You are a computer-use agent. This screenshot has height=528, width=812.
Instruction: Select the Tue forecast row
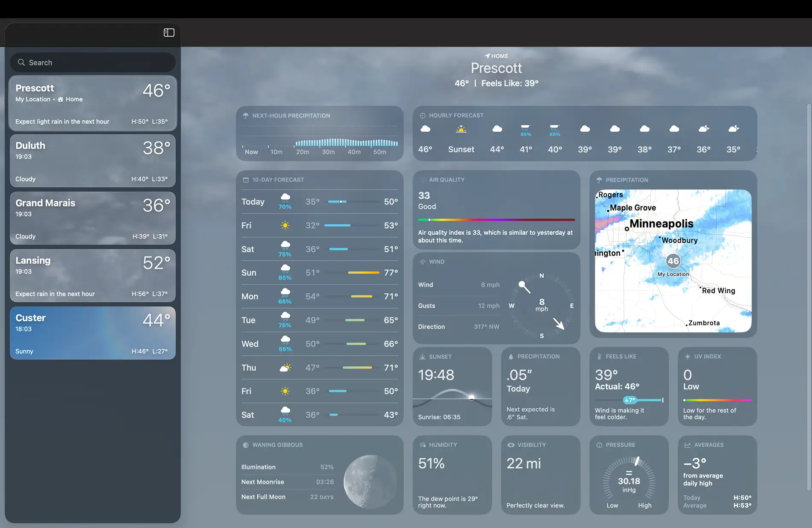(x=320, y=320)
